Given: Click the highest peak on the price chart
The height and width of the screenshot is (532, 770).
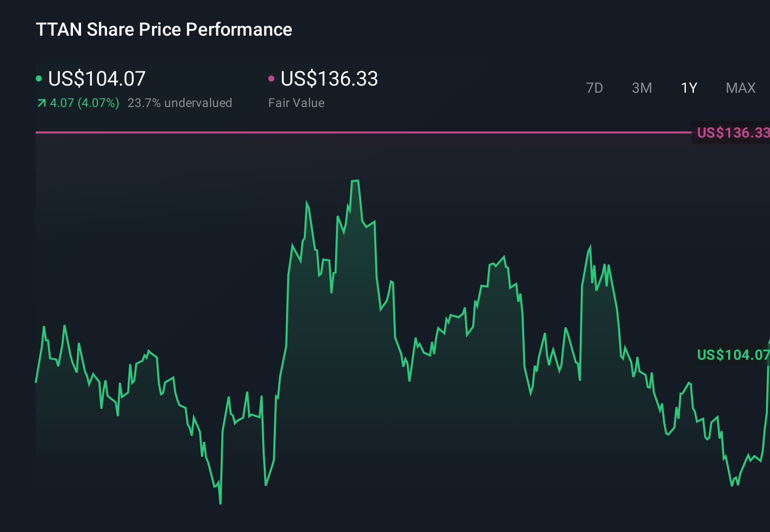Looking at the screenshot, I should pos(356,180).
